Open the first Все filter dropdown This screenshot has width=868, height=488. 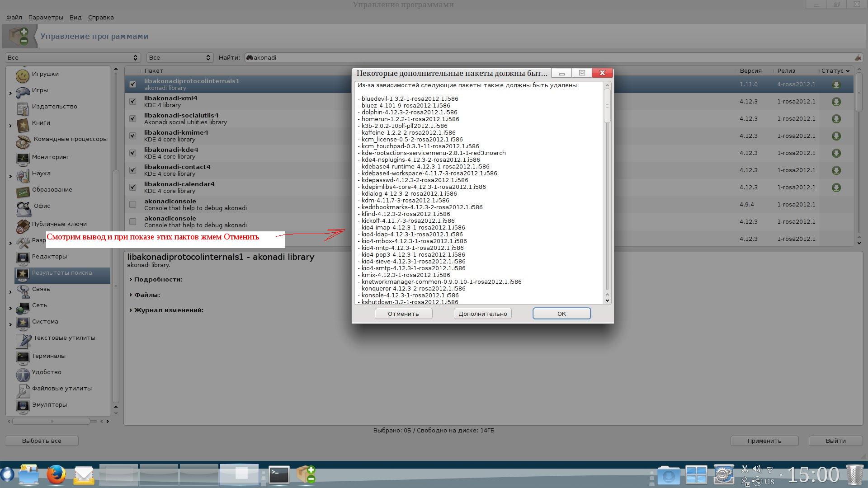coord(72,57)
